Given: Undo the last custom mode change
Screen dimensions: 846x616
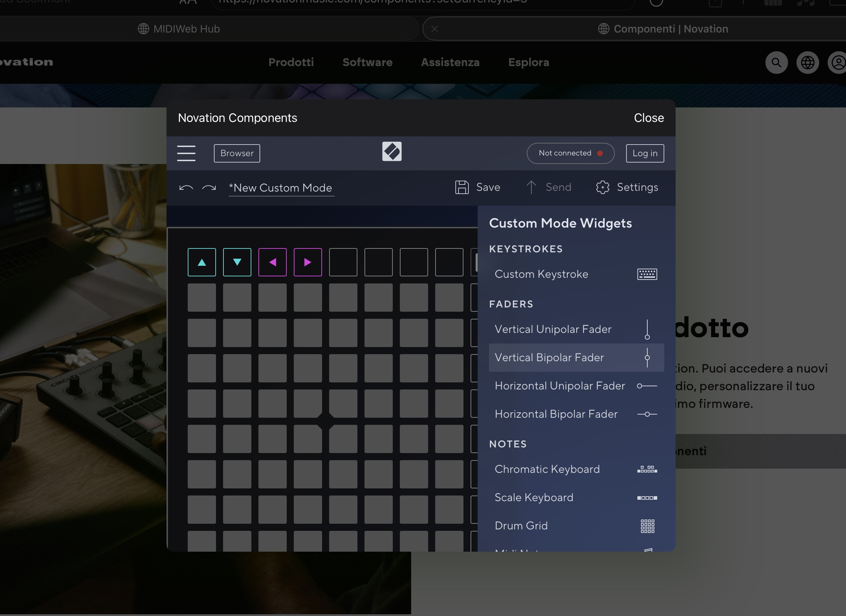Looking at the screenshot, I should (x=186, y=188).
